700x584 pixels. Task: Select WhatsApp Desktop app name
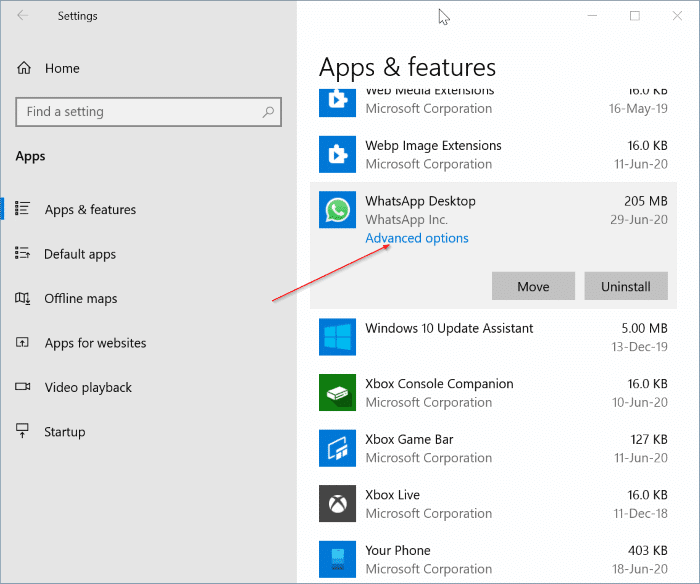420,201
